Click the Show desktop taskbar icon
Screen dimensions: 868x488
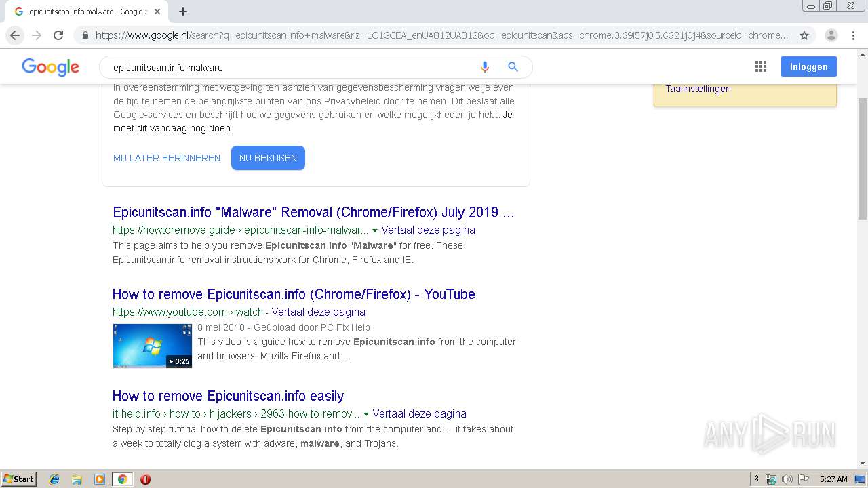[861, 479]
